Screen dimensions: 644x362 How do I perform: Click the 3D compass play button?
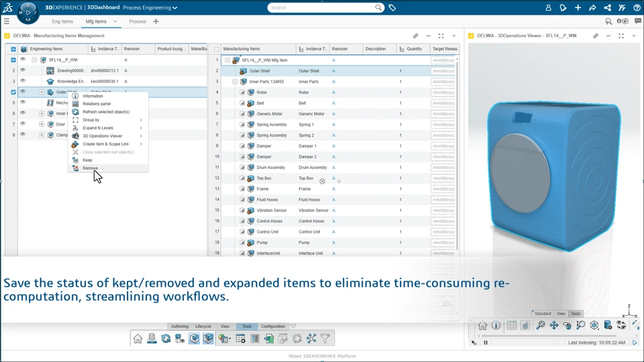point(28,13)
